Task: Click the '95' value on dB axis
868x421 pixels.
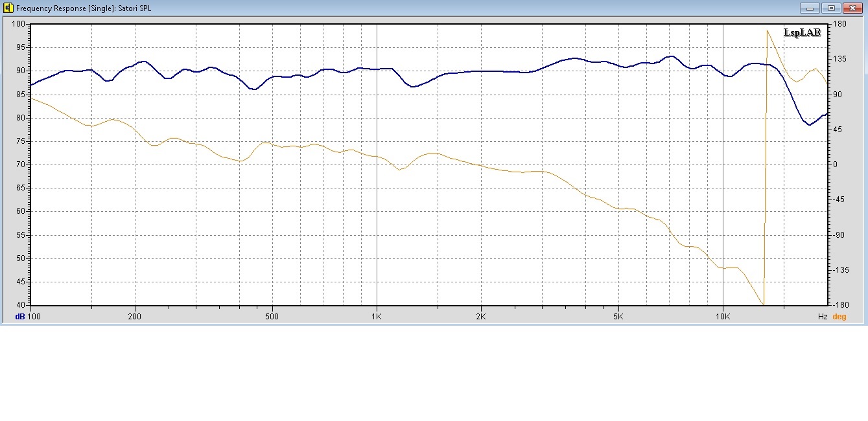Action: pyautogui.click(x=20, y=47)
